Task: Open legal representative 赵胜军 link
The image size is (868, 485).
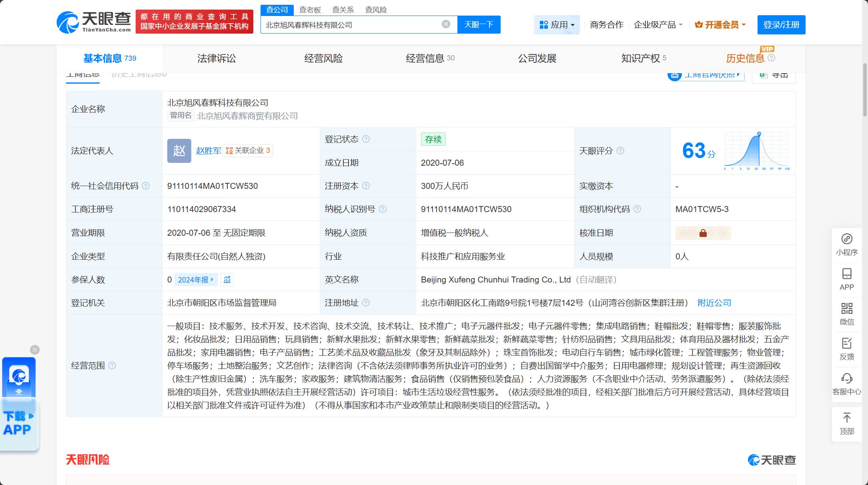Action: [208, 151]
